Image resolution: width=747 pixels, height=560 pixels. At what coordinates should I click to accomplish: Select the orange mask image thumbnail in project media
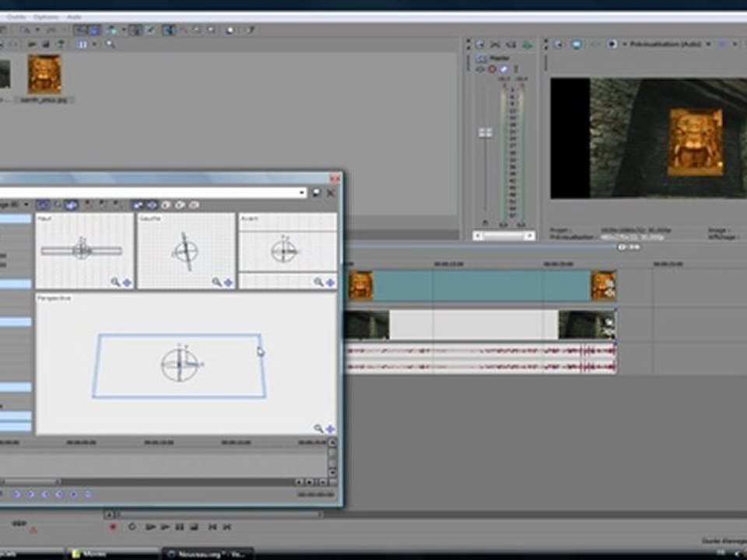pos(44,75)
